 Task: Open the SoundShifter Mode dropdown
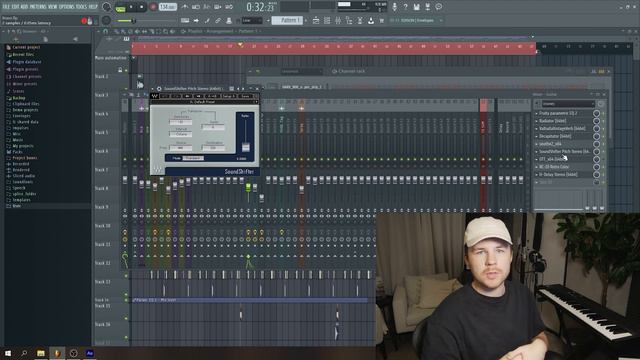click(193, 158)
